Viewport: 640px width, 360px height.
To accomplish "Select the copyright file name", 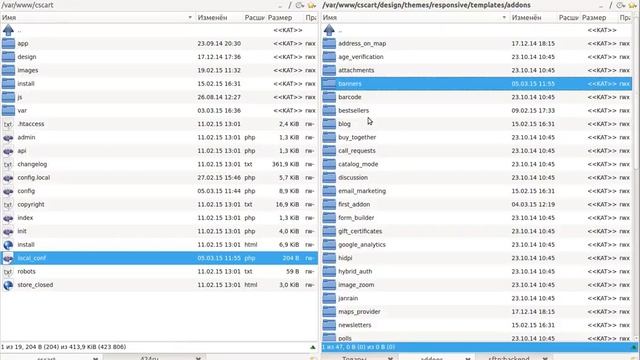I will pyautogui.click(x=31, y=204).
